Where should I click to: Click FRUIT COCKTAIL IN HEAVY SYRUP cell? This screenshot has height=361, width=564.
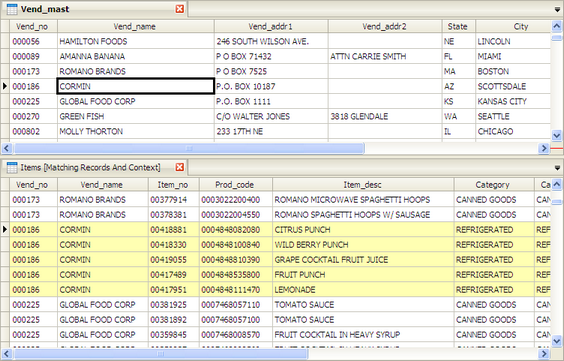[363, 335]
